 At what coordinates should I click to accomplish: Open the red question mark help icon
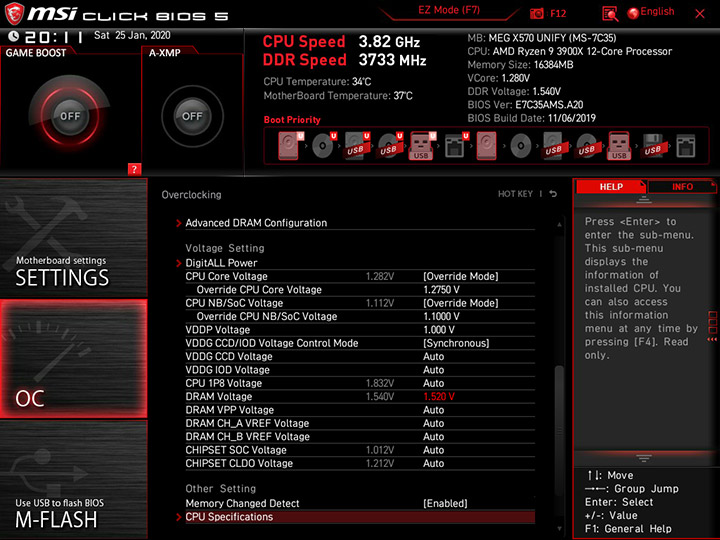click(134, 169)
